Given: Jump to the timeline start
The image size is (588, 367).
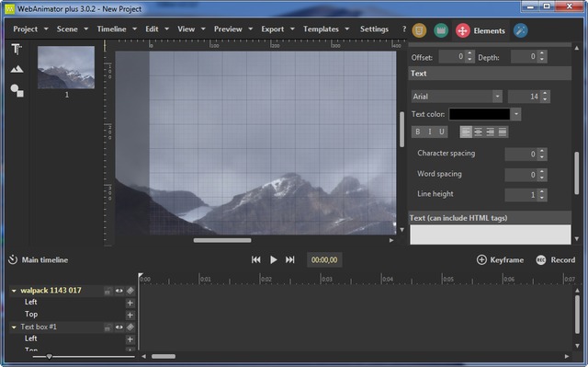Looking at the screenshot, I should [x=255, y=259].
